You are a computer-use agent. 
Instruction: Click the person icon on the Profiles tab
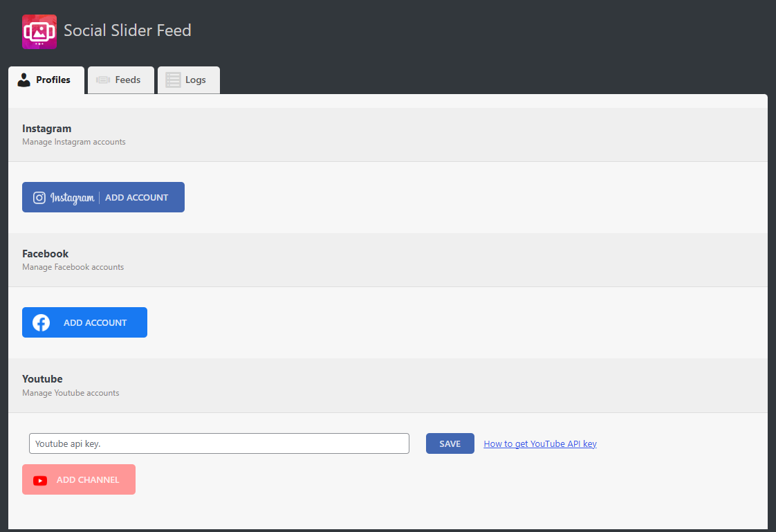click(24, 80)
